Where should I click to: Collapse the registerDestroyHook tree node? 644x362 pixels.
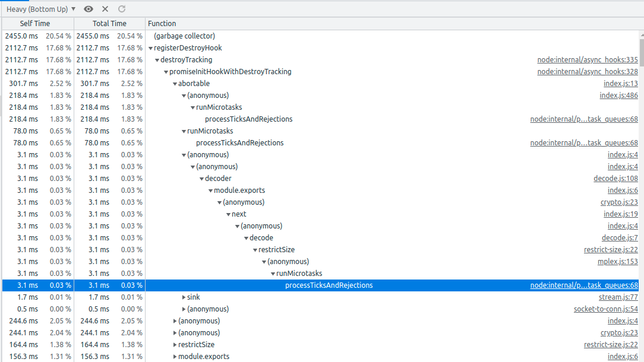151,49
